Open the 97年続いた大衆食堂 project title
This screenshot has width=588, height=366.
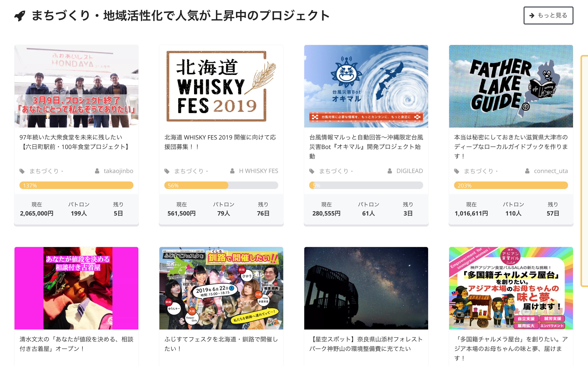point(75,142)
